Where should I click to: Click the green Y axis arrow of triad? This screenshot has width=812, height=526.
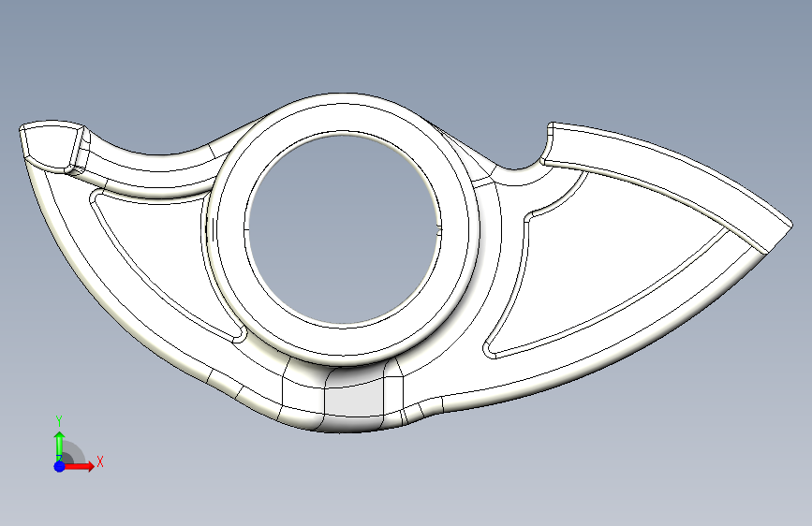coord(60,446)
